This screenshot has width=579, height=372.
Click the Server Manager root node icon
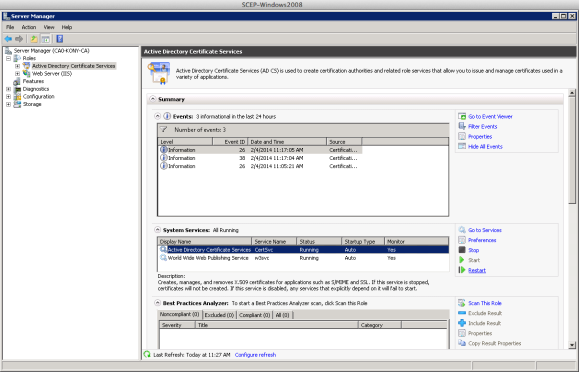coord(8,51)
